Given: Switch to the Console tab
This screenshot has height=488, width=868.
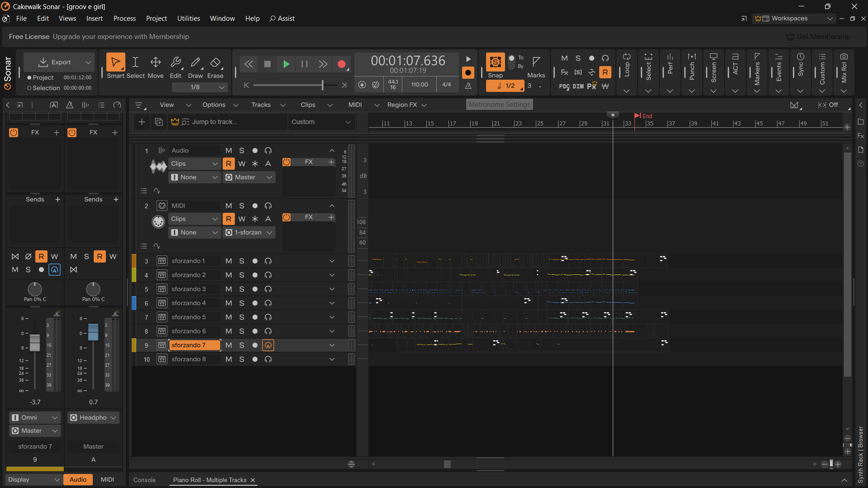Looking at the screenshot, I should (x=144, y=480).
